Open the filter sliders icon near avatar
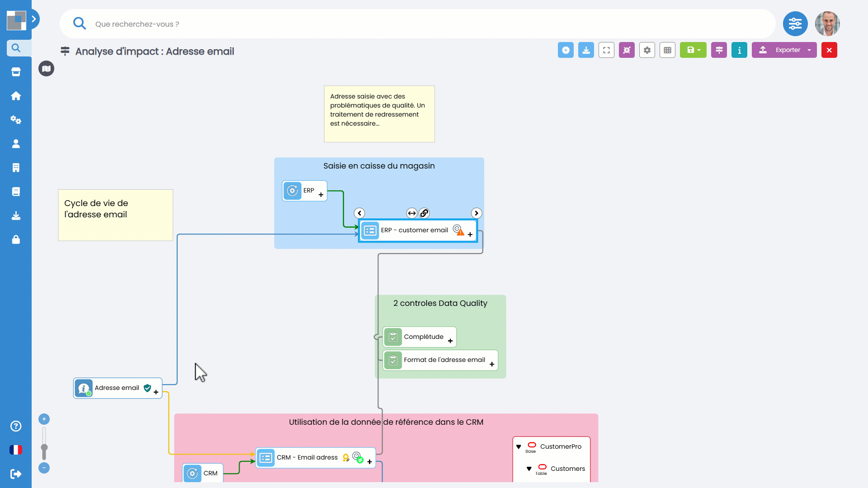Viewport: 868px width, 488px height. pos(795,24)
